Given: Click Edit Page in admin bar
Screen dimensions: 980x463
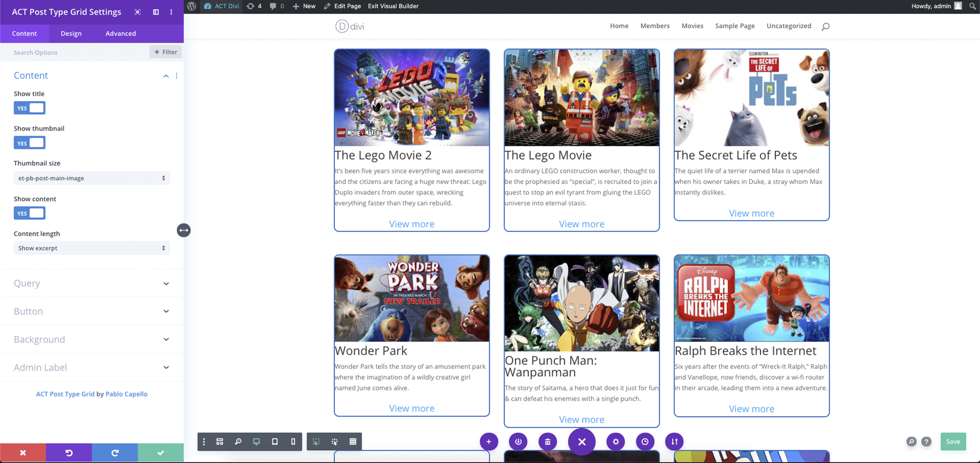Looking at the screenshot, I should (342, 6).
